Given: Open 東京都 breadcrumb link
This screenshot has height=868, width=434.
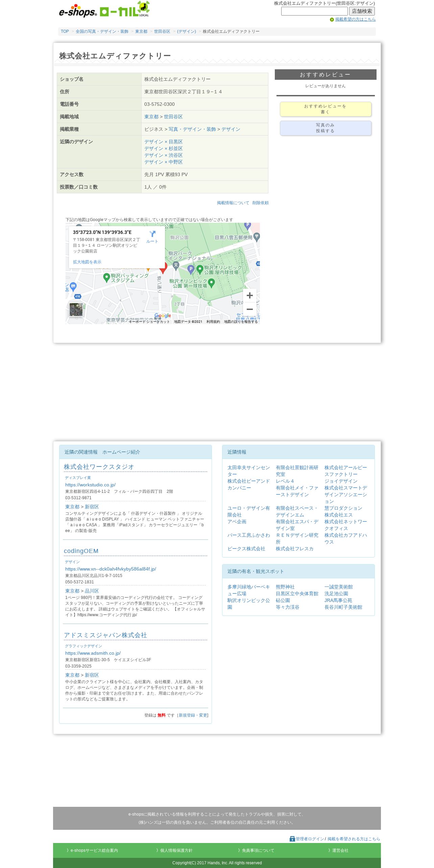Looking at the screenshot, I should (x=141, y=31).
